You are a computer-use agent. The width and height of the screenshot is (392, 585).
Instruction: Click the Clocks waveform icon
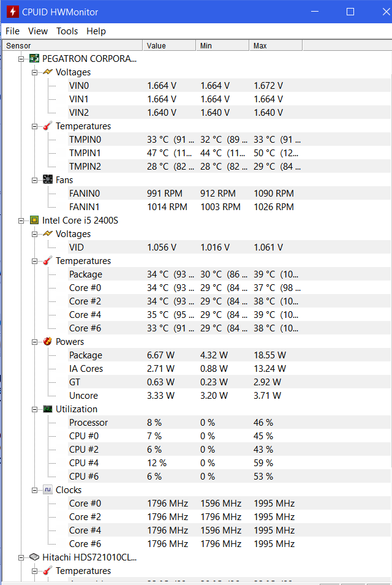pyautogui.click(x=48, y=490)
